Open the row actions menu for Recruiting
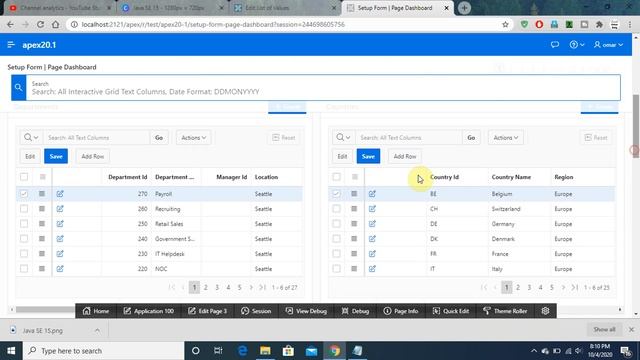This screenshot has height=360, width=640. pyautogui.click(x=42, y=209)
